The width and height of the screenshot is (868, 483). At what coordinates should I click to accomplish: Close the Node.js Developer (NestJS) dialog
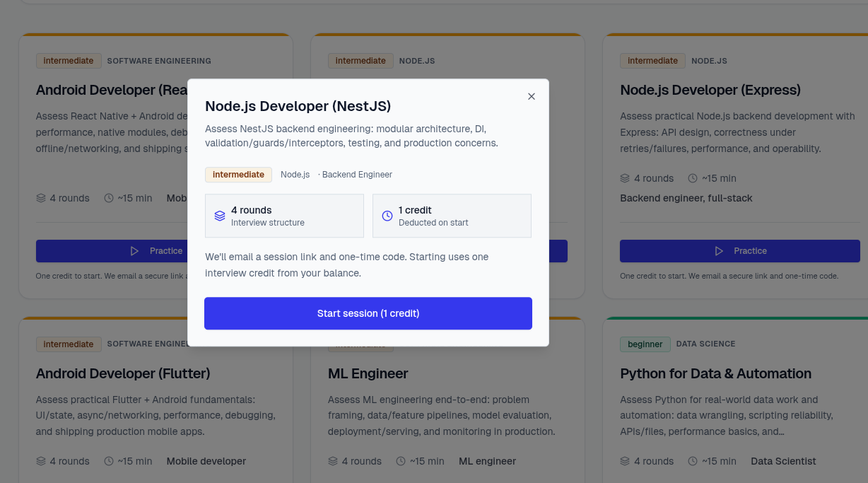pyautogui.click(x=532, y=96)
